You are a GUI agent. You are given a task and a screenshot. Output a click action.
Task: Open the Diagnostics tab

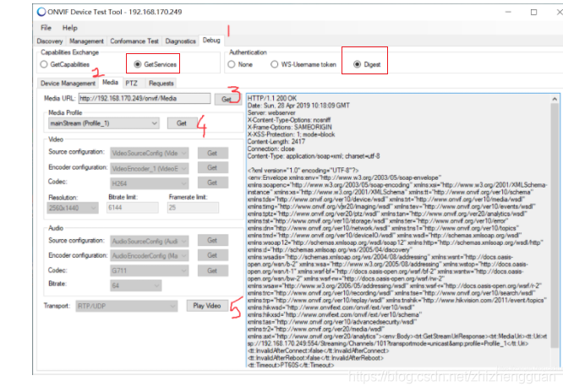coord(180,41)
